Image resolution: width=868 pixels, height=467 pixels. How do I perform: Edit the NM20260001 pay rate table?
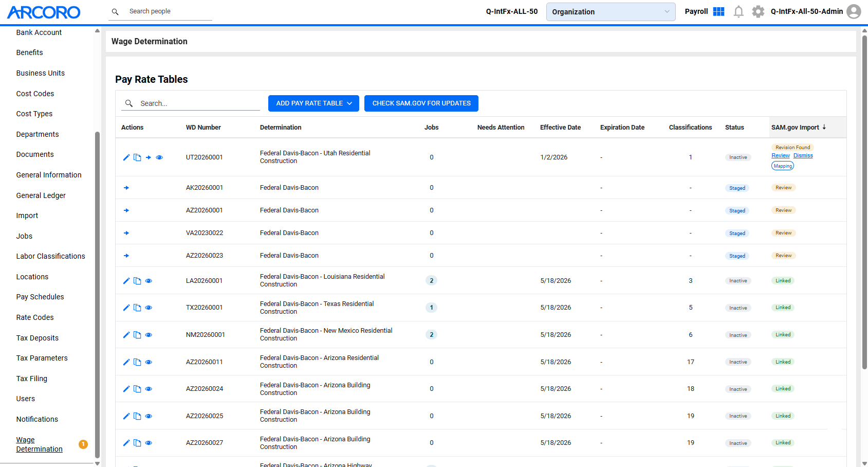click(126, 335)
